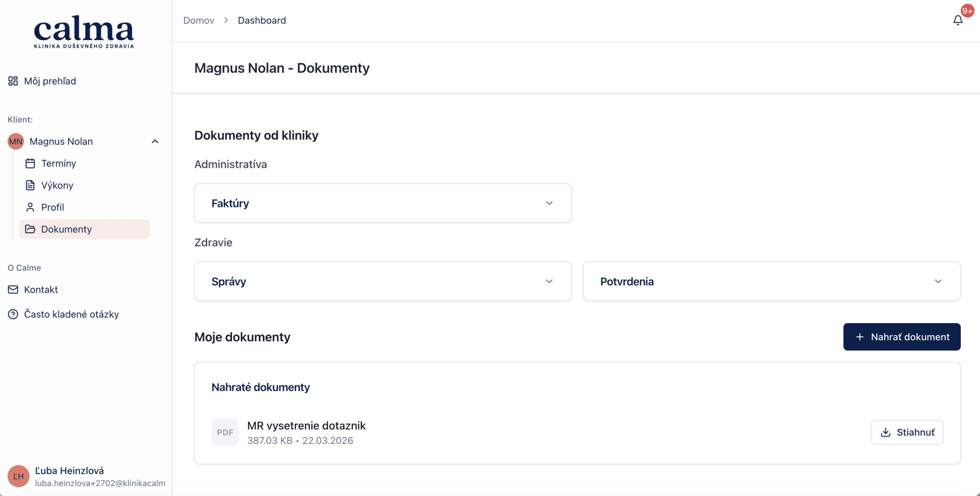Click the Môj prehľad dashboard grid icon

pyautogui.click(x=13, y=81)
